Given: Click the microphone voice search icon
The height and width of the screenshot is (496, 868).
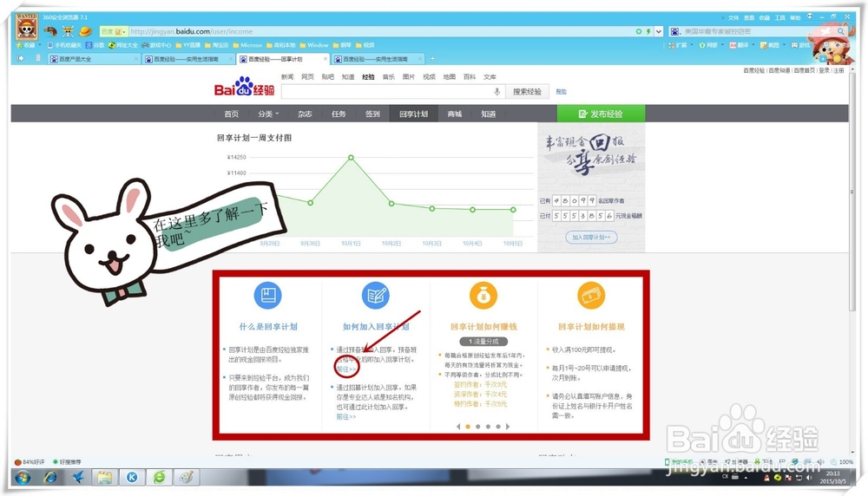Looking at the screenshot, I should click(496, 92).
